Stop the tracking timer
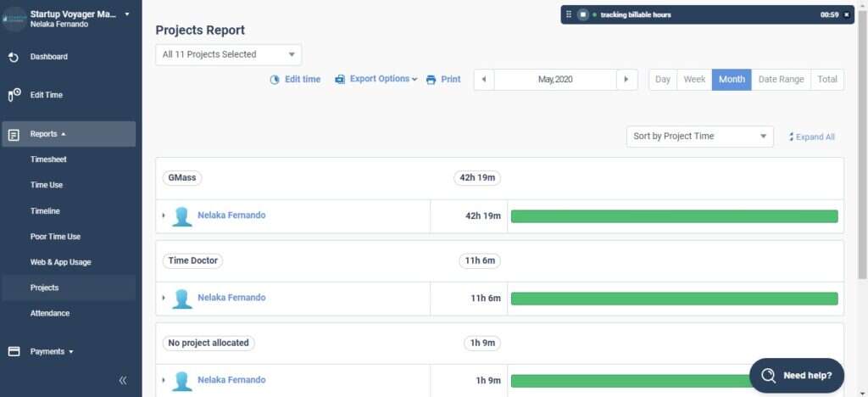Image resolution: width=868 pixels, height=397 pixels. [x=582, y=14]
